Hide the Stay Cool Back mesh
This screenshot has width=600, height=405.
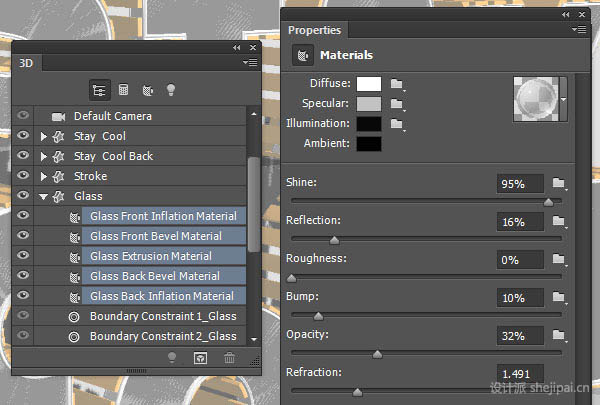(x=23, y=155)
